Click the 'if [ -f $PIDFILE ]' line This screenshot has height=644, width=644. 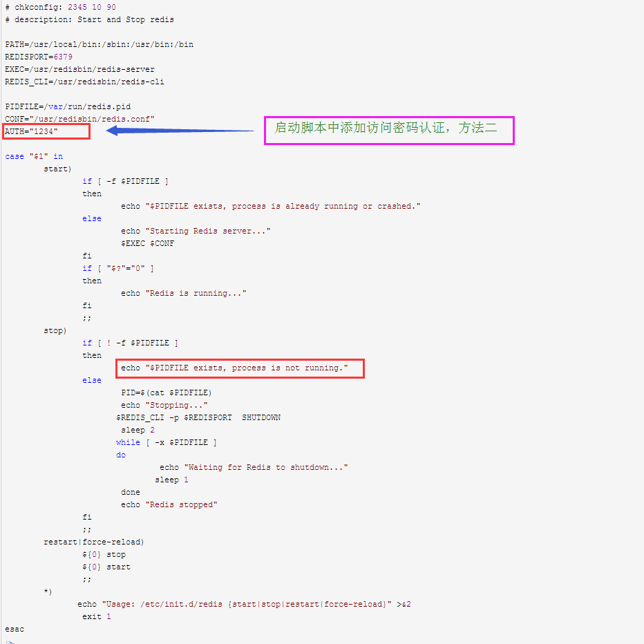125,181
